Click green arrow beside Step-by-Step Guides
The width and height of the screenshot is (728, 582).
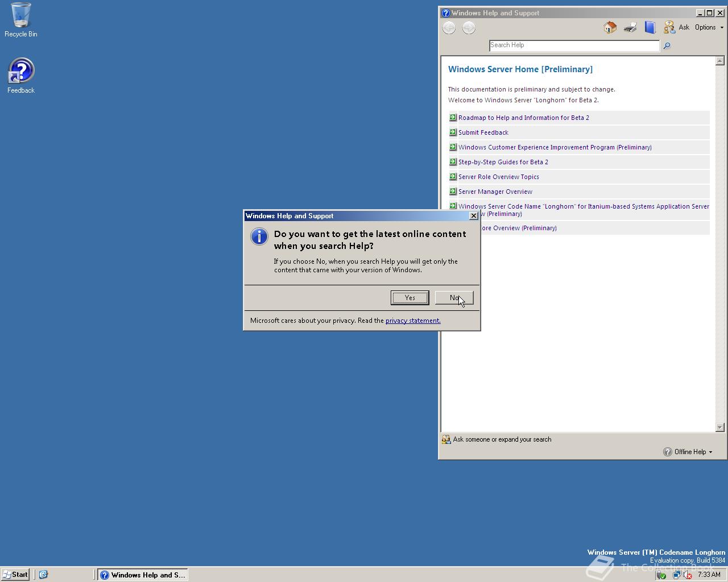(x=453, y=161)
